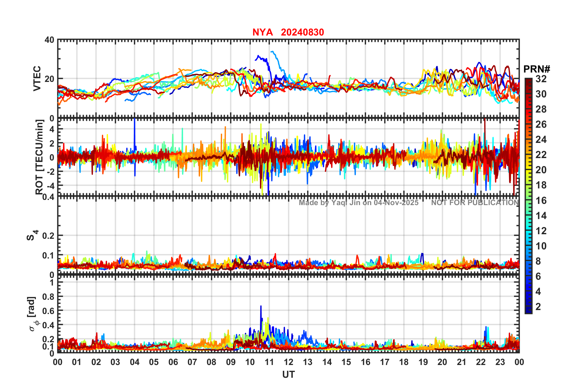The width and height of the screenshot is (577, 392).
Task: Click ROT axis tick label -2
Action: point(50,171)
